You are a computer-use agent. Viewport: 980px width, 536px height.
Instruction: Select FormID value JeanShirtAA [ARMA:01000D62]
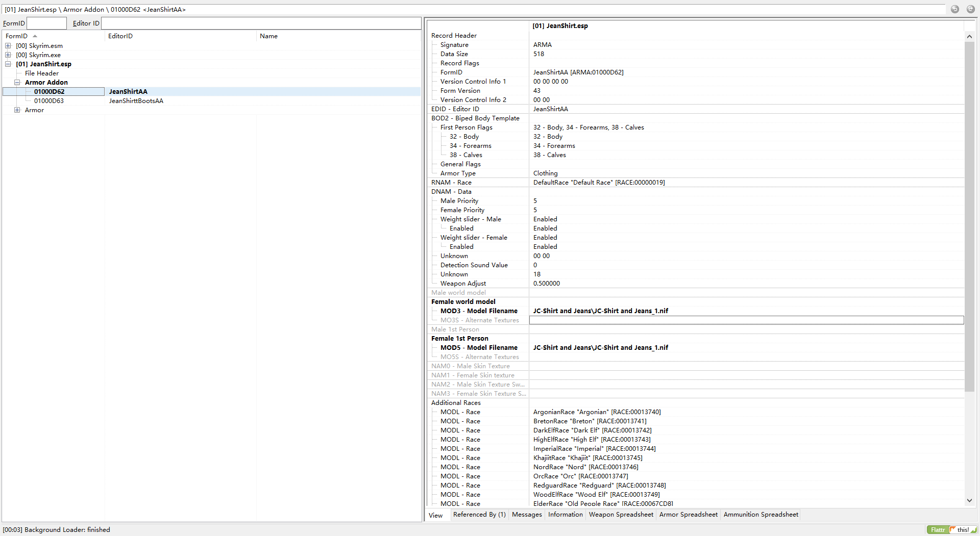tap(578, 72)
